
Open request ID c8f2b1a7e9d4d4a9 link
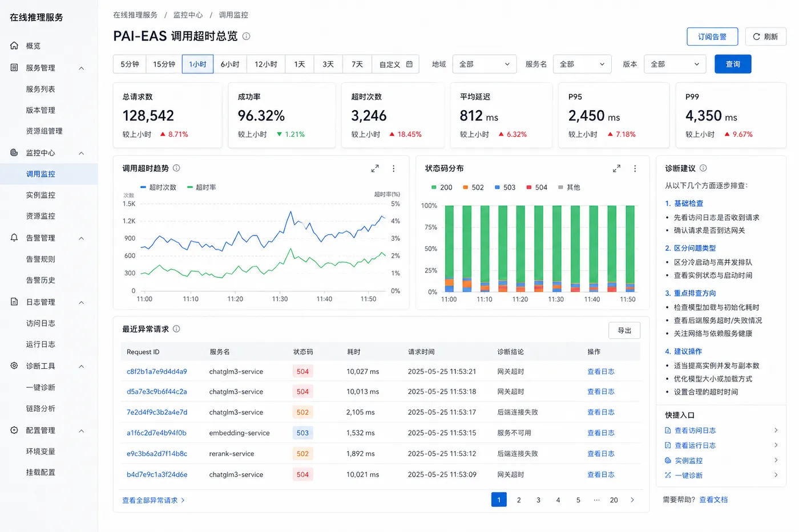[x=157, y=372]
